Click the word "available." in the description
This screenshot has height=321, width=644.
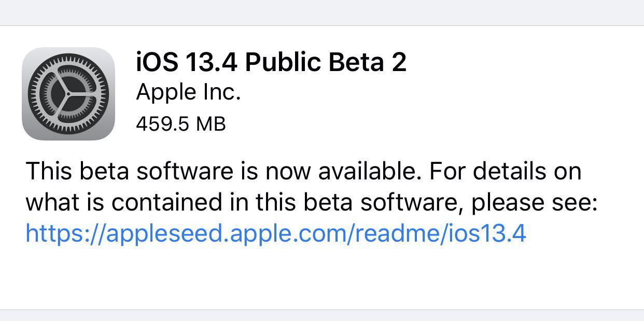(x=369, y=171)
